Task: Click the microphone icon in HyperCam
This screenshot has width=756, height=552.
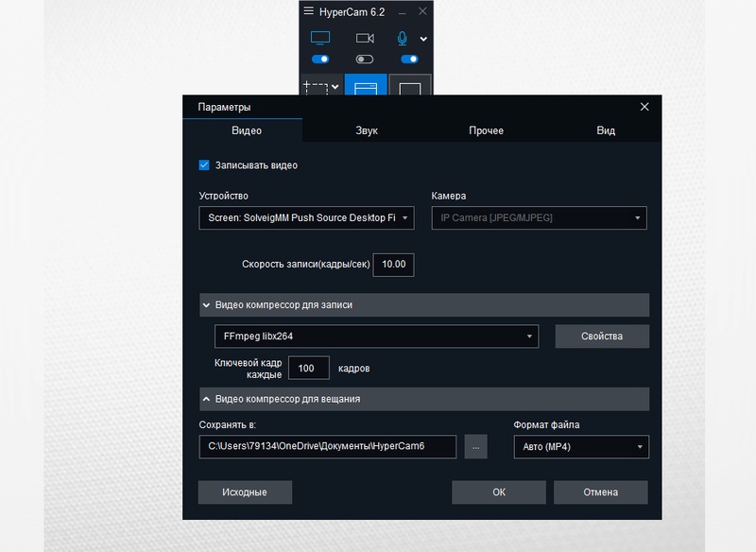Action: (403, 38)
